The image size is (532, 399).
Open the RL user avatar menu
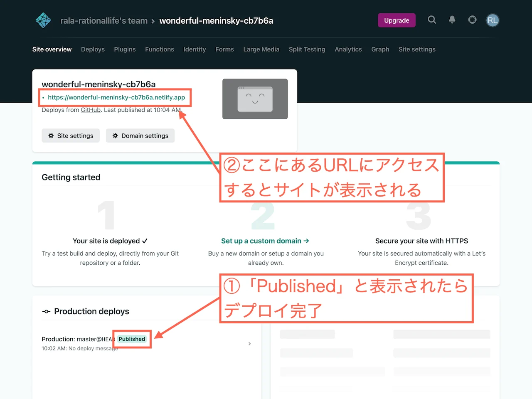[493, 20]
